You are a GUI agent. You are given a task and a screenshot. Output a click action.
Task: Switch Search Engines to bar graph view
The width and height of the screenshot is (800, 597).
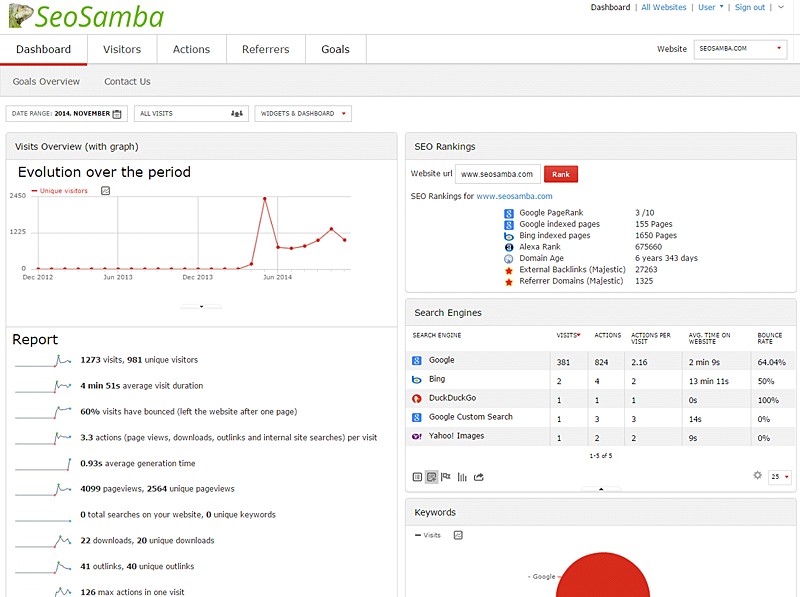click(462, 477)
